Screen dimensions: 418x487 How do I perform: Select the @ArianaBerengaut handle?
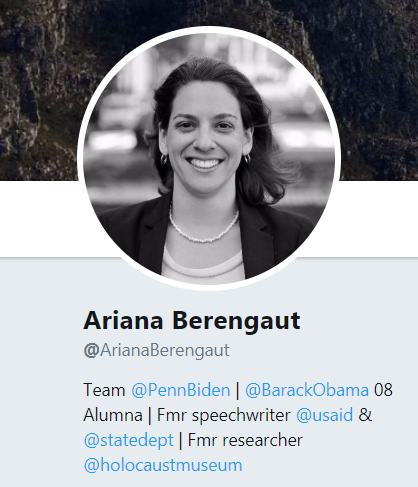click(156, 350)
